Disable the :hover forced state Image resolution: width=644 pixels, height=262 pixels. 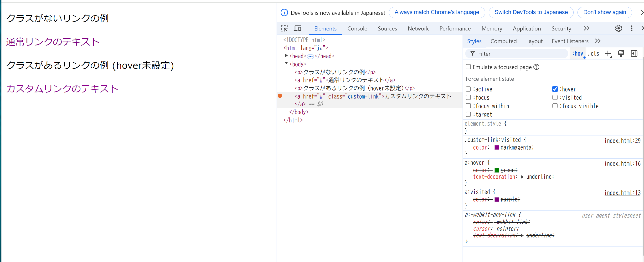pyautogui.click(x=555, y=89)
